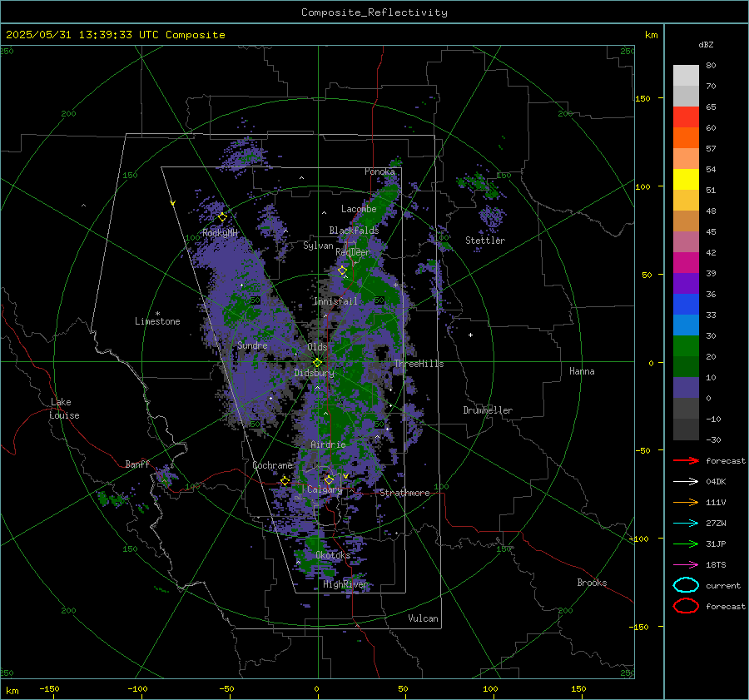Click the dBZ legend heading
This screenshot has height=700, width=749.
pyautogui.click(x=706, y=44)
